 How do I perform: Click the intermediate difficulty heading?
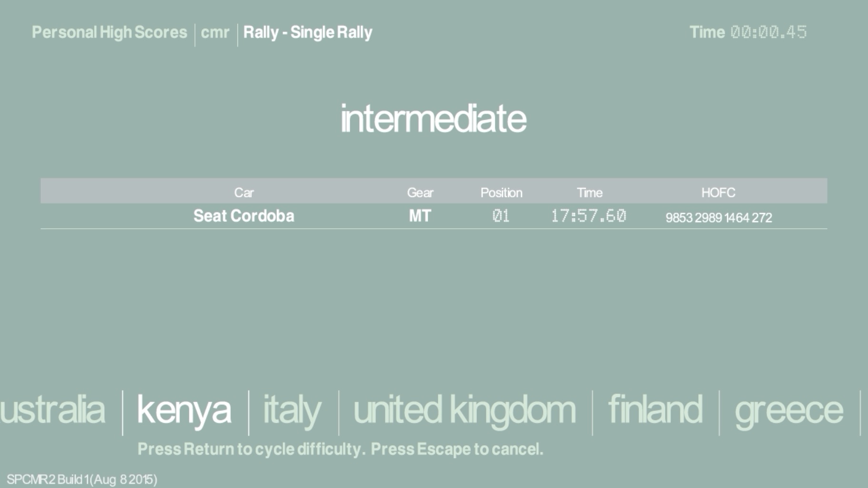click(x=434, y=118)
